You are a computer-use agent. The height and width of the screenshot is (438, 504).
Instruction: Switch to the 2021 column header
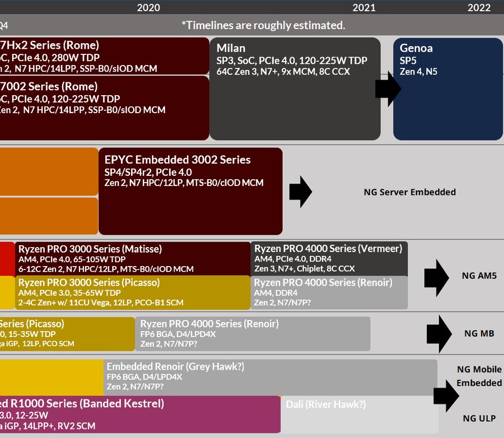click(x=364, y=7)
